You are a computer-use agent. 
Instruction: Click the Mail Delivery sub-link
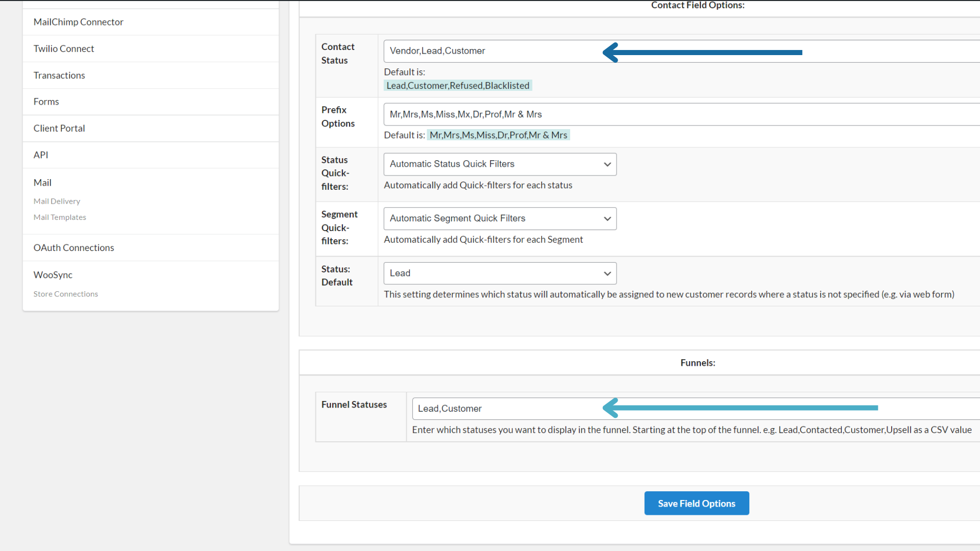(57, 201)
